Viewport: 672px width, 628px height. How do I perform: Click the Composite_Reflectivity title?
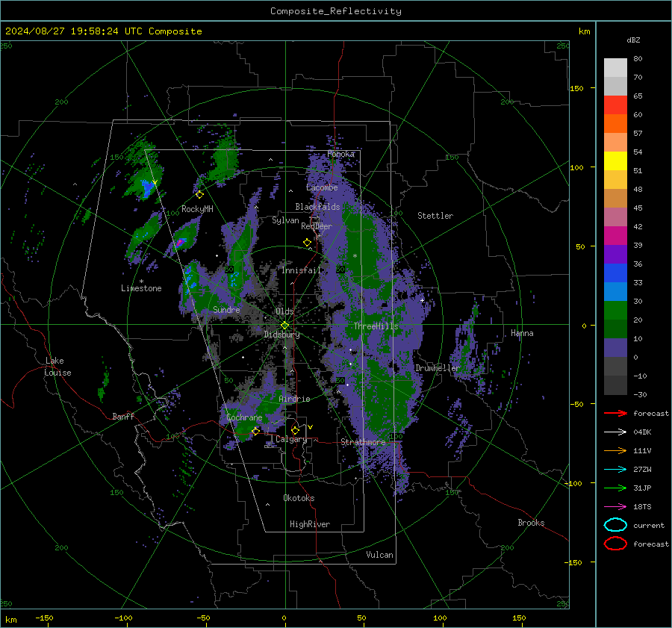(336, 11)
